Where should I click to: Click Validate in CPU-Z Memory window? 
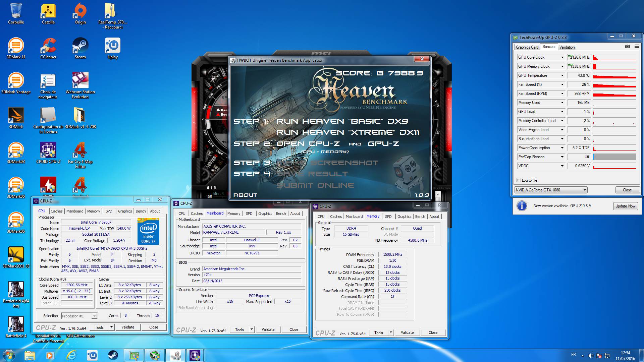407,333
